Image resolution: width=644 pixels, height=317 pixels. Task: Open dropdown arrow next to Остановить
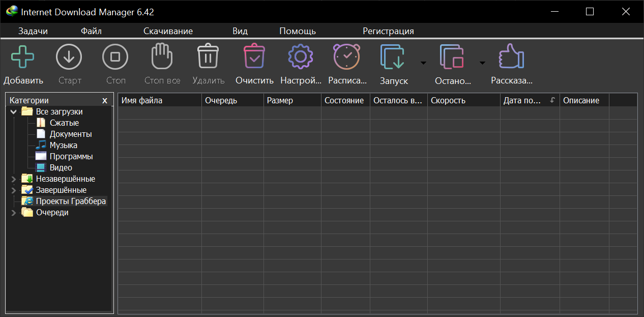[x=482, y=63]
